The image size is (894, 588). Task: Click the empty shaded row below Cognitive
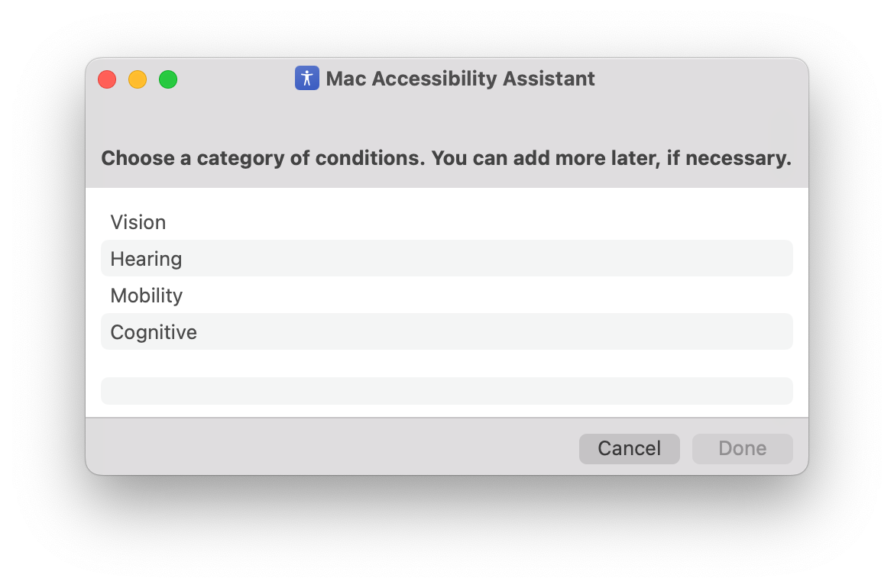coord(446,391)
